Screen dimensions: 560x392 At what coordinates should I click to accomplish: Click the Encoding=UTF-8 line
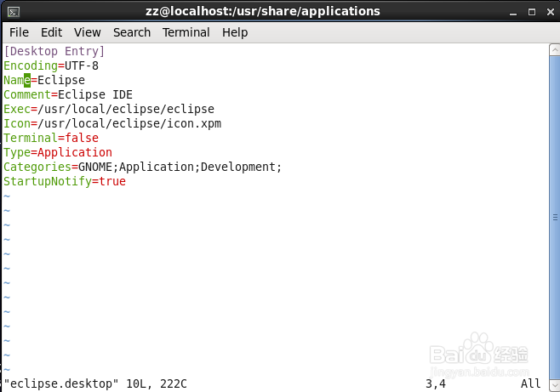tap(51, 65)
